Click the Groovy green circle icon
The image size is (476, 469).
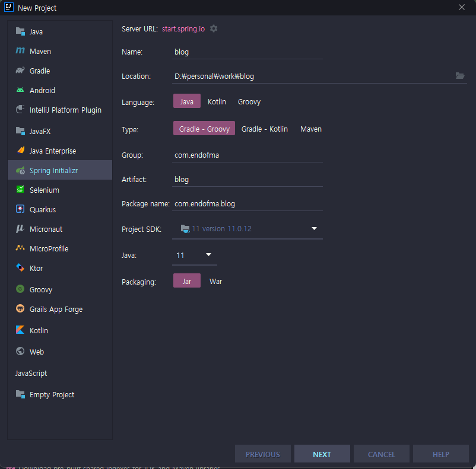click(x=20, y=289)
